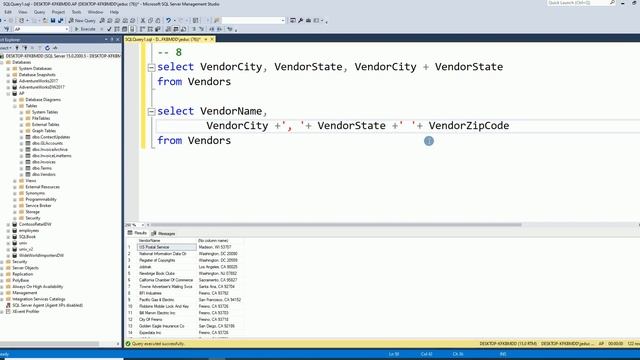This screenshot has width=640, height=360.
Task: Click the Save icon in the toolbar
Action: pos(53,20)
